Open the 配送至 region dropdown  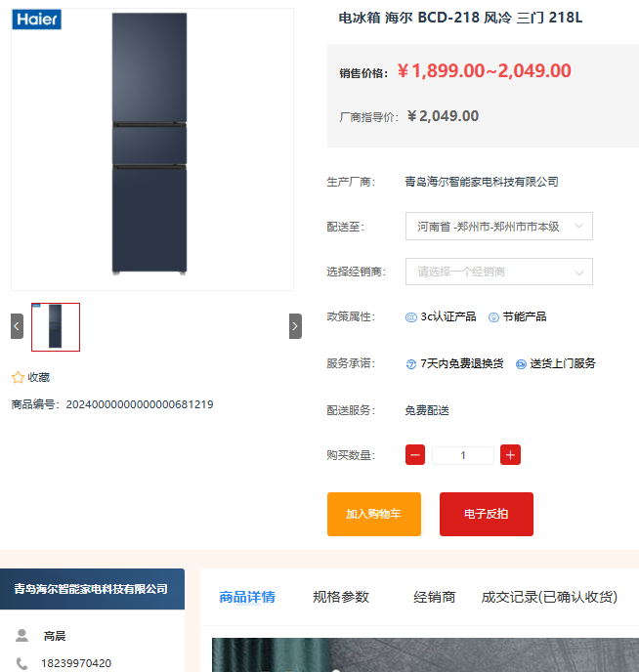(499, 227)
